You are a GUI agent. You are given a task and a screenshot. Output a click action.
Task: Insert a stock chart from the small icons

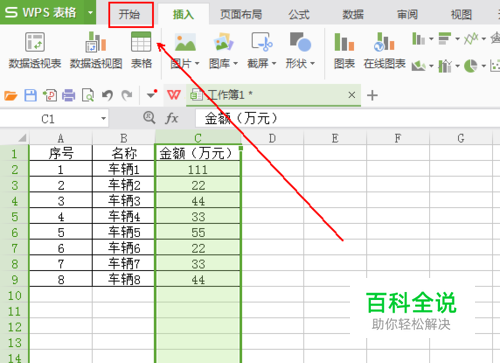[x=445, y=66]
